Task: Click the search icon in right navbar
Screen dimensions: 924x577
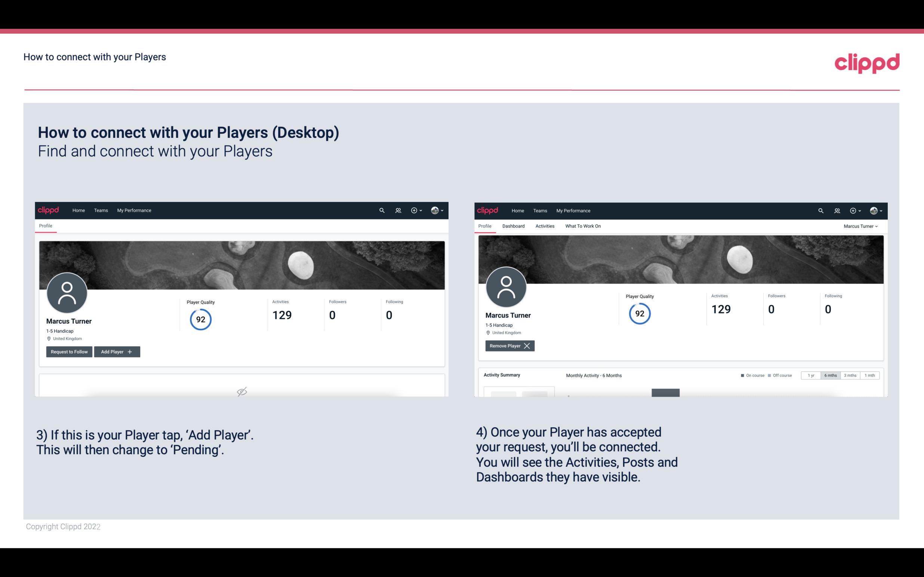Action: tap(820, 210)
